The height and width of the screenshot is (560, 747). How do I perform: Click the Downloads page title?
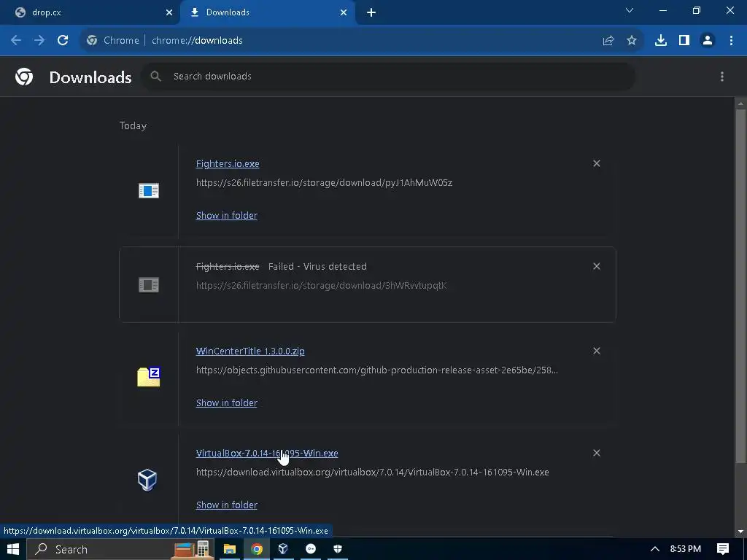(90, 77)
